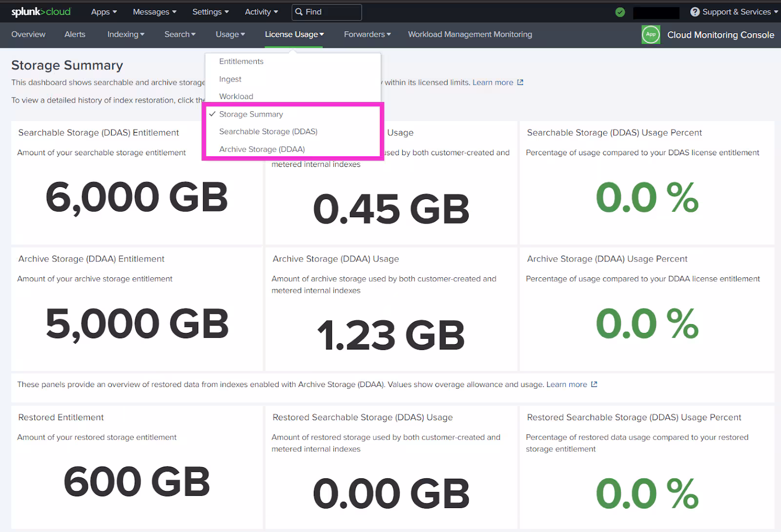Go to the Overview tab
This screenshot has height=532, width=781.
tap(28, 35)
